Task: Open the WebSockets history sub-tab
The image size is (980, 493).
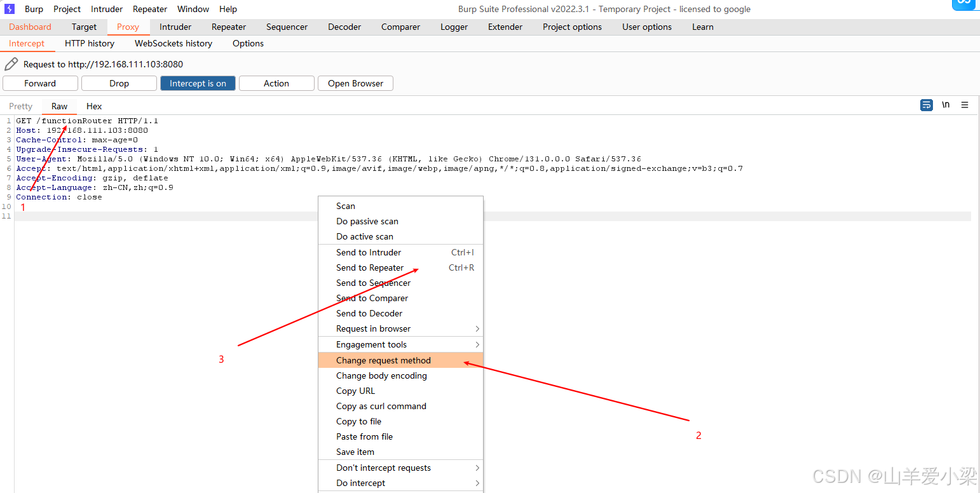Action: click(x=174, y=43)
